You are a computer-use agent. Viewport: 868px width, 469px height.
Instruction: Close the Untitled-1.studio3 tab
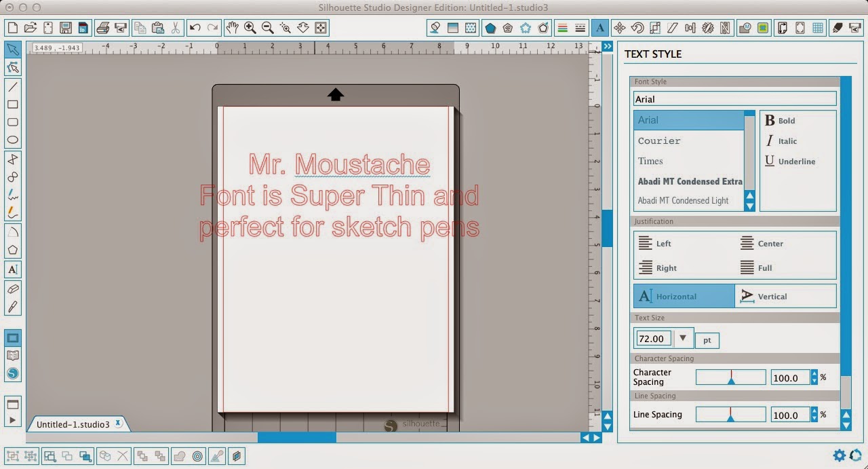click(x=118, y=424)
